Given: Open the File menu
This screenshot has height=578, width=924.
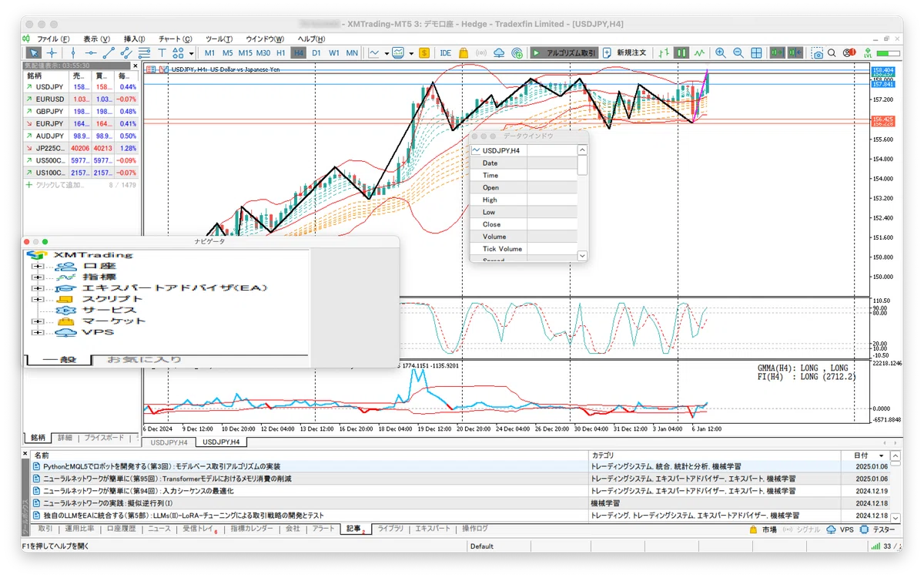Looking at the screenshot, I should pyautogui.click(x=53, y=39).
